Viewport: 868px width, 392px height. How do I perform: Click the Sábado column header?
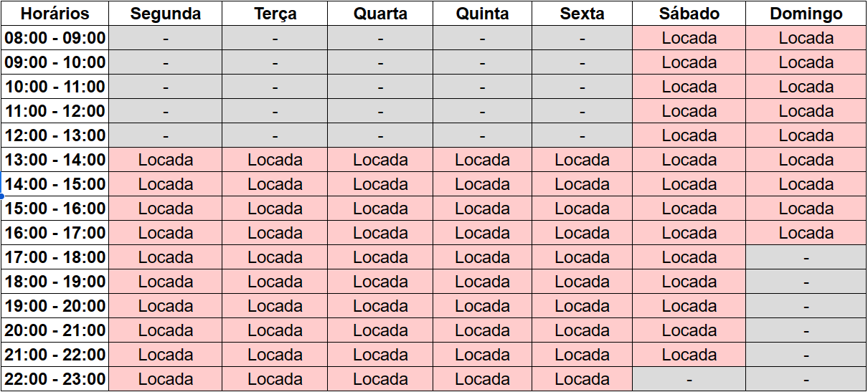(689, 14)
